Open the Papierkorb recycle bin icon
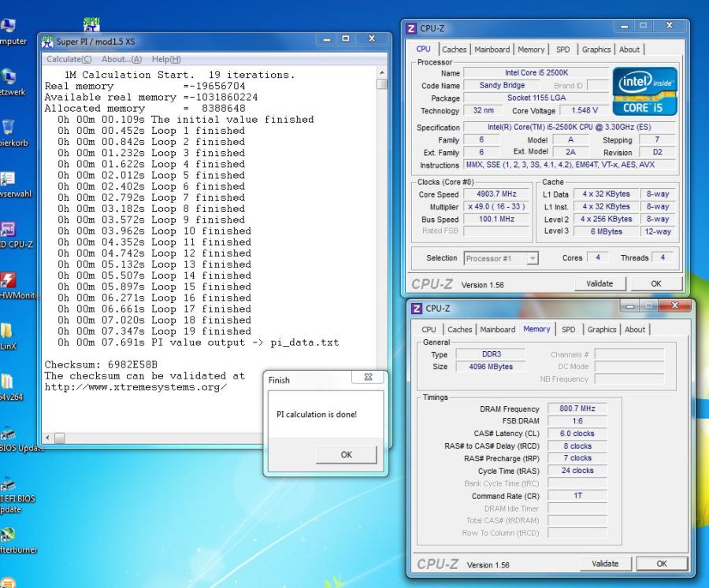The width and height of the screenshot is (709, 588). 8,128
